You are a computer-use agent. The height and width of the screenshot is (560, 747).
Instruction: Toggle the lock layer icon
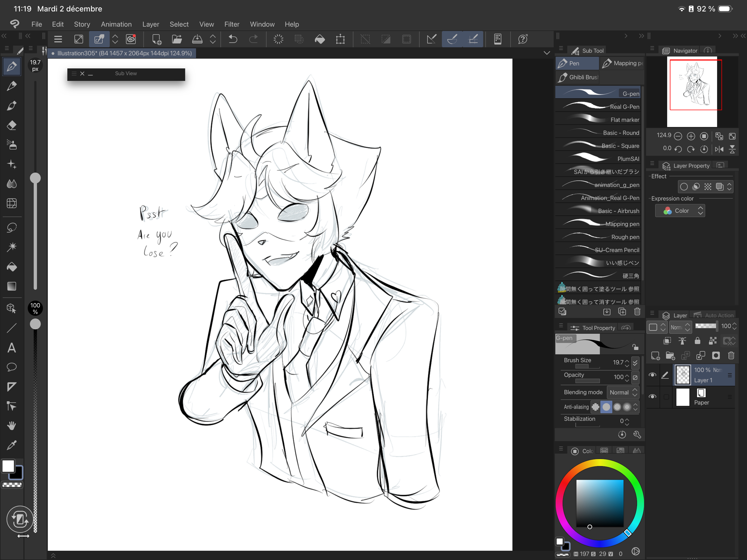pyautogui.click(x=697, y=341)
